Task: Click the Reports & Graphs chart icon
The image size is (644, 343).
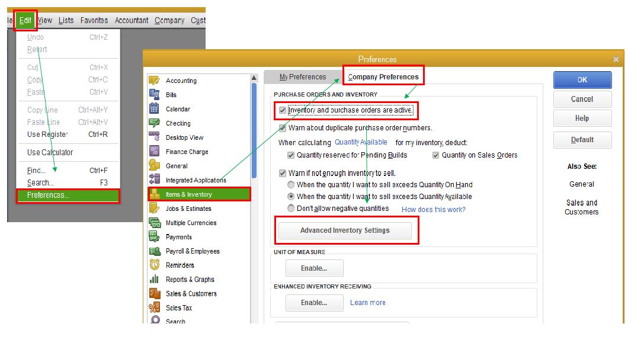Action: coord(154,280)
